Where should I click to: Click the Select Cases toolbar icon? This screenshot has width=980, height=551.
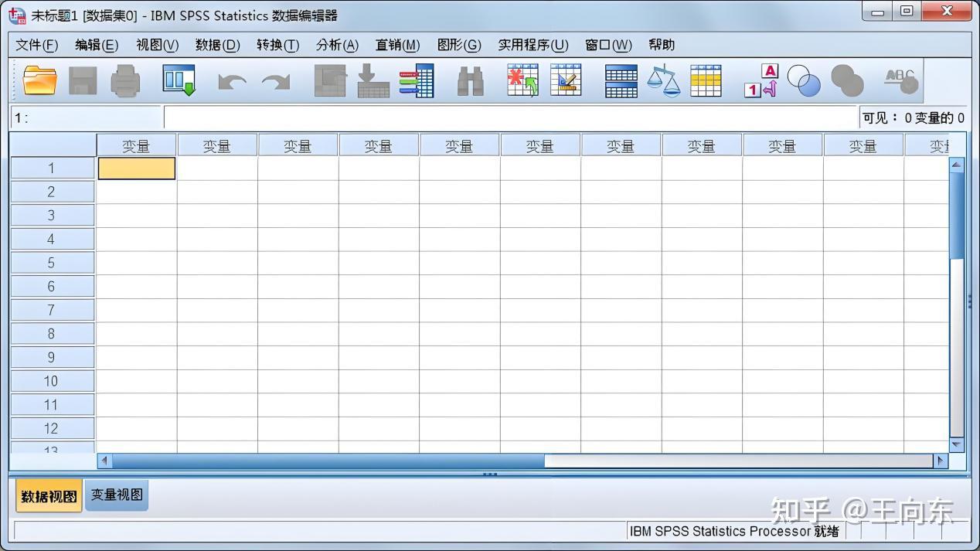pyautogui.click(x=707, y=80)
